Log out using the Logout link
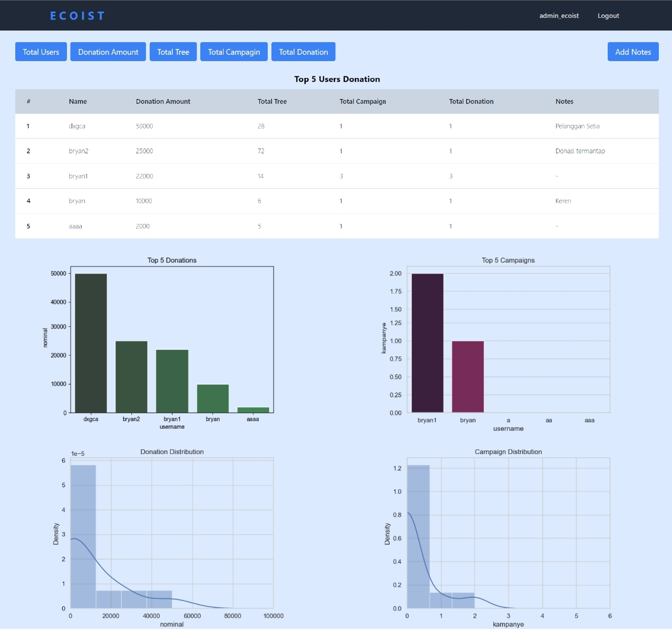672x630 pixels. pos(608,16)
